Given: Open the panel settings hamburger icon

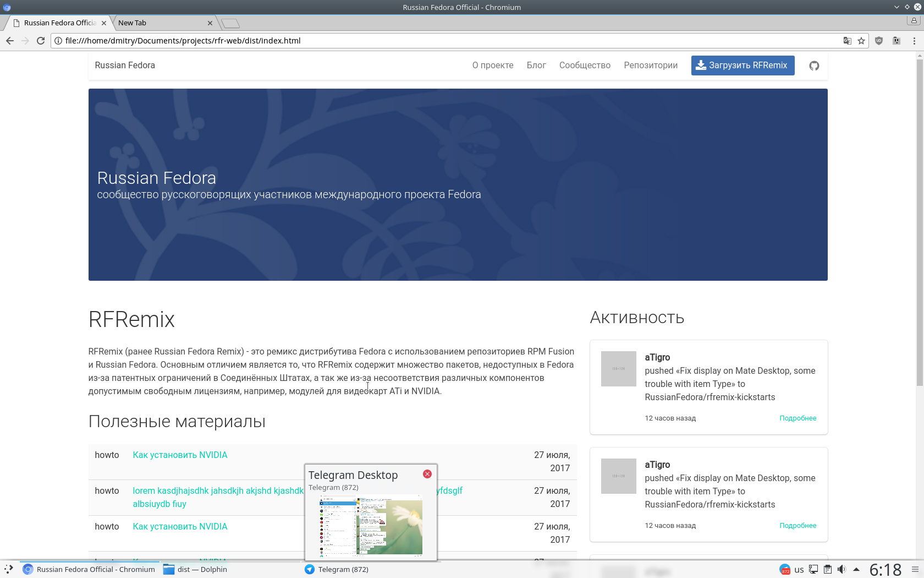Looking at the screenshot, I should [x=915, y=570].
